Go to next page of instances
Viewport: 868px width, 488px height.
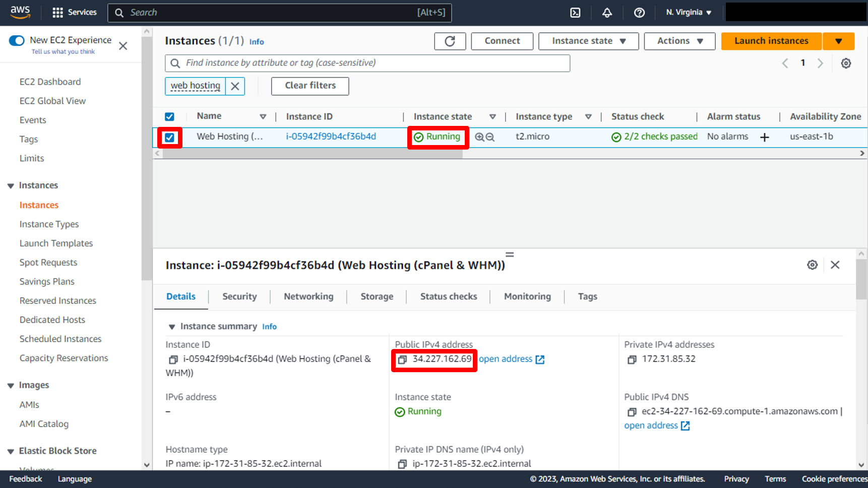coord(820,63)
